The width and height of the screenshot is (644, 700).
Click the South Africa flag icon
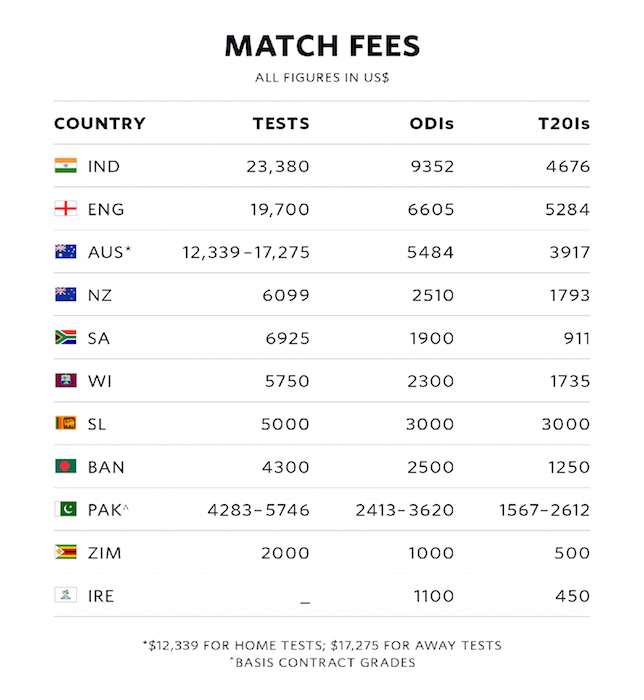click(65, 338)
